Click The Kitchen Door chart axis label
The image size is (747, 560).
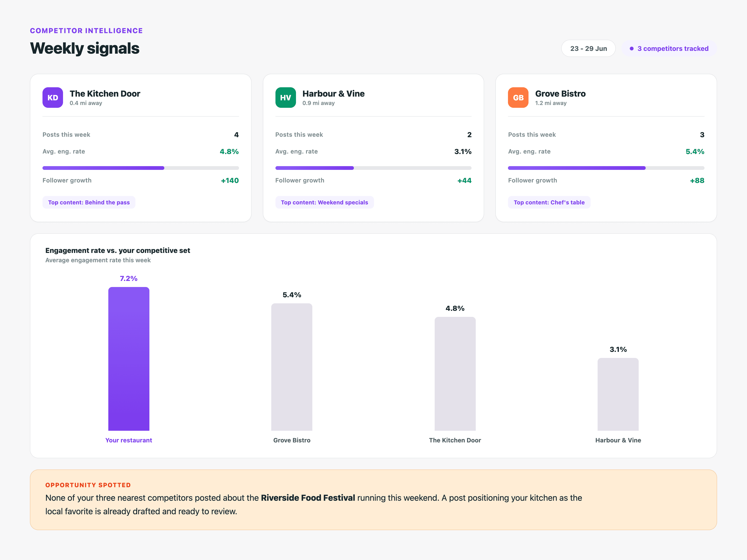tap(455, 440)
